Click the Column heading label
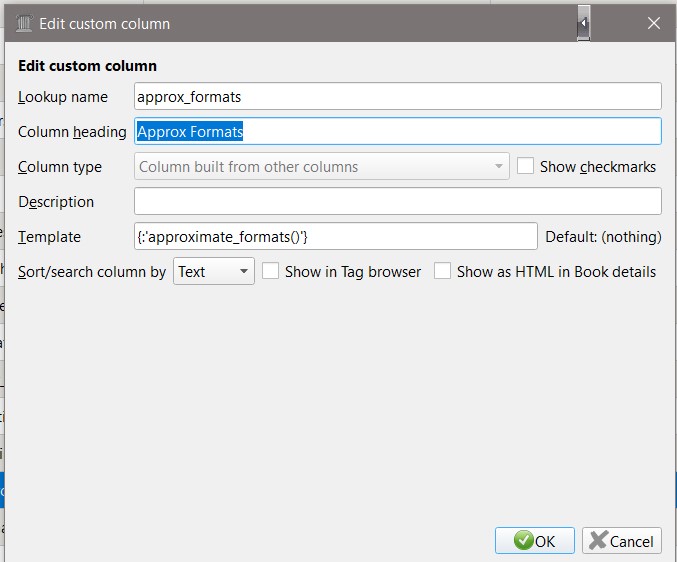This screenshot has width=677, height=562. pyautogui.click(x=72, y=132)
